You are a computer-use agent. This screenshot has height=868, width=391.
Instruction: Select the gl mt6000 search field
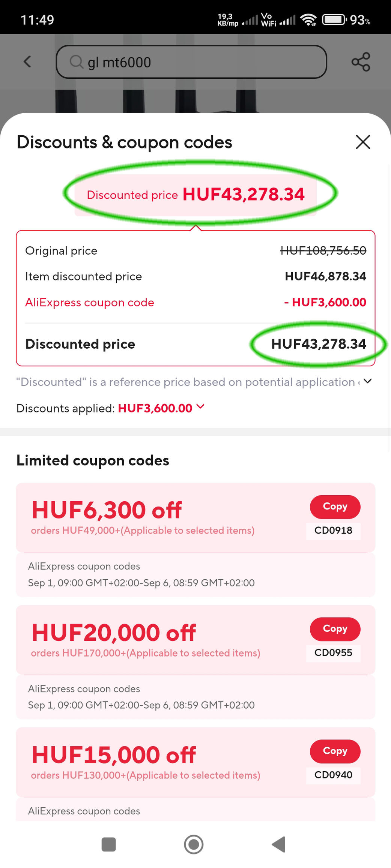click(191, 62)
